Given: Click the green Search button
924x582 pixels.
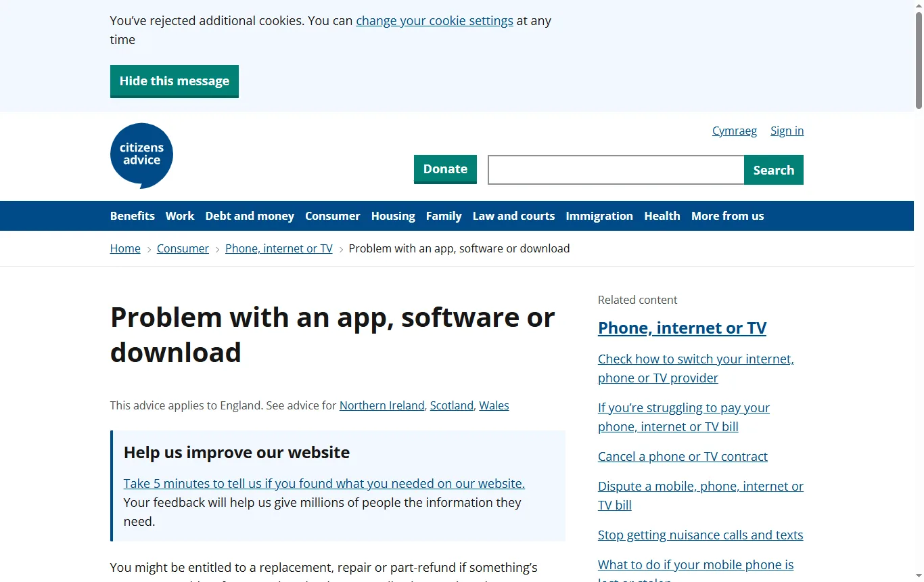Looking at the screenshot, I should click(774, 170).
